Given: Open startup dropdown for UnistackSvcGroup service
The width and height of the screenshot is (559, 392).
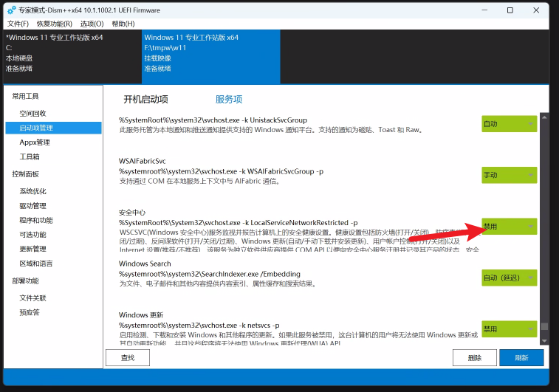Looking at the screenshot, I should (509, 124).
